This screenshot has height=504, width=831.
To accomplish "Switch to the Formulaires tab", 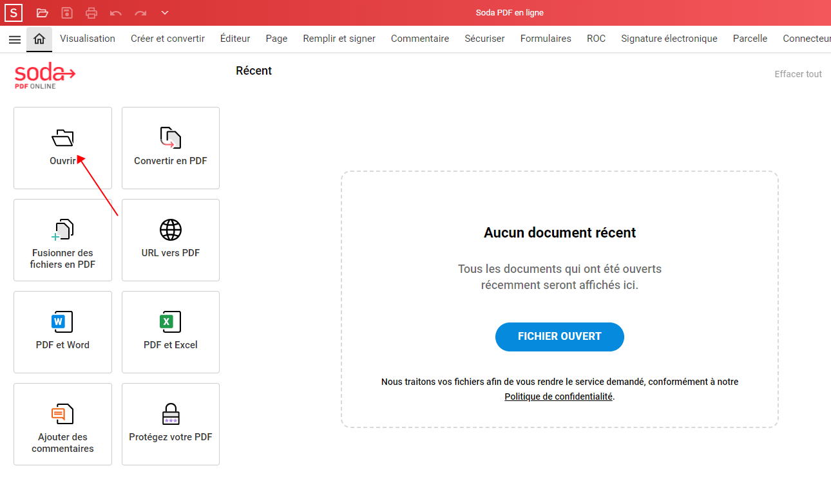I will coord(546,39).
